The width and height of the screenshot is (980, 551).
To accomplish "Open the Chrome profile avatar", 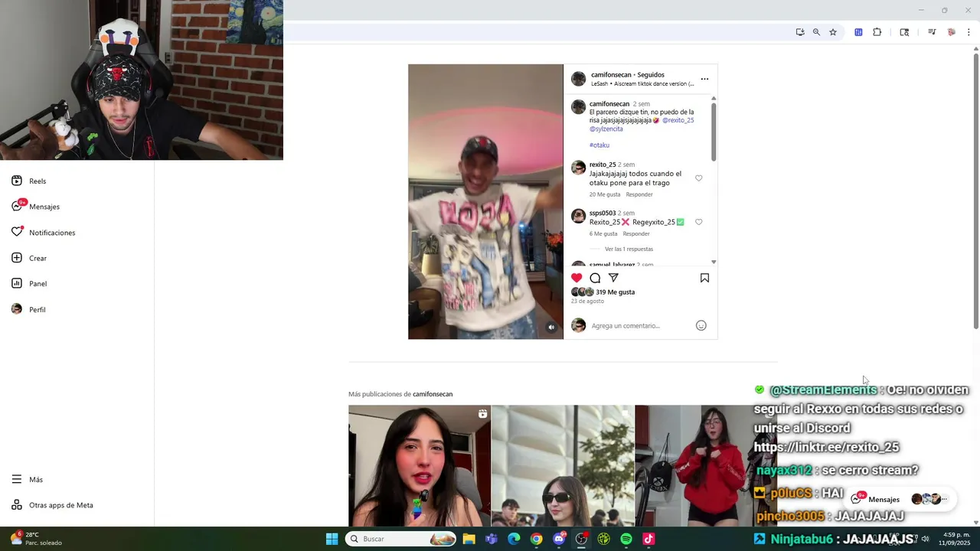I will tap(952, 32).
